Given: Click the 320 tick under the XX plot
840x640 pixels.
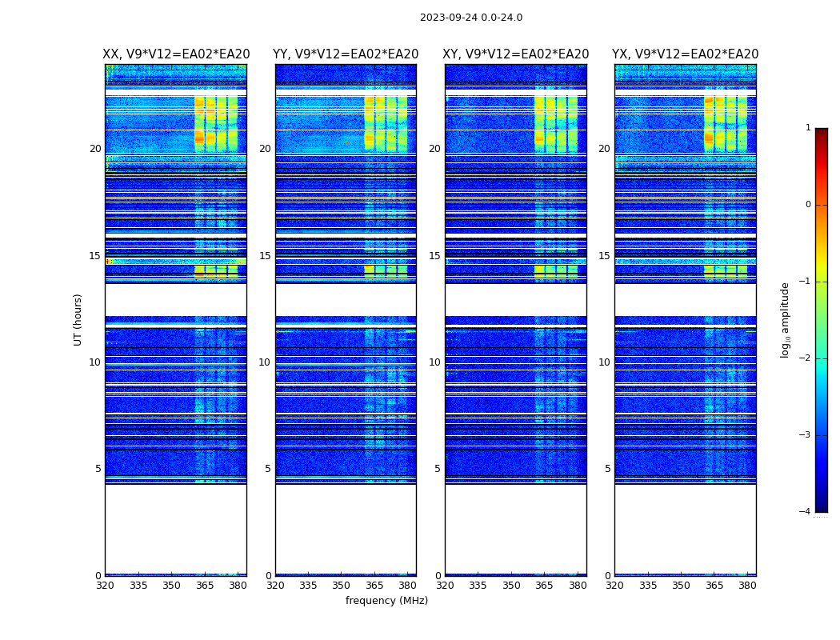Looking at the screenshot, I should [105, 586].
